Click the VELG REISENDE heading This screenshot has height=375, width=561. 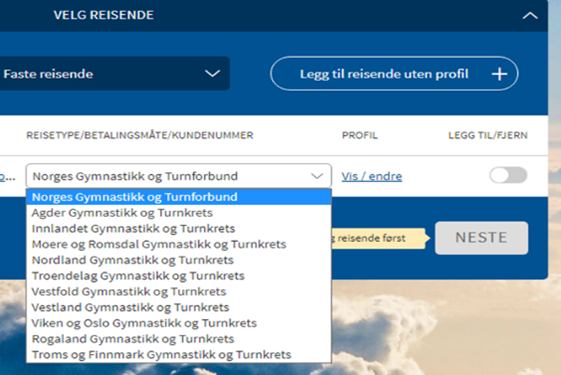point(104,15)
